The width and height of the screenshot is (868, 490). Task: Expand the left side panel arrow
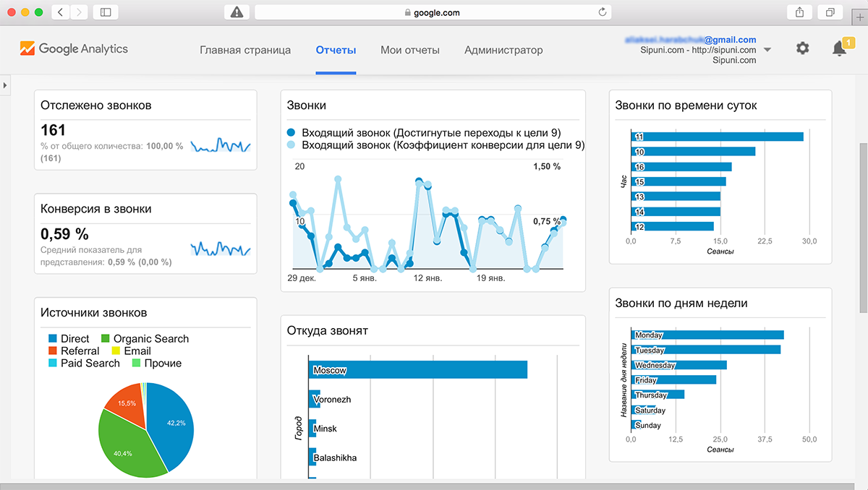(5, 85)
